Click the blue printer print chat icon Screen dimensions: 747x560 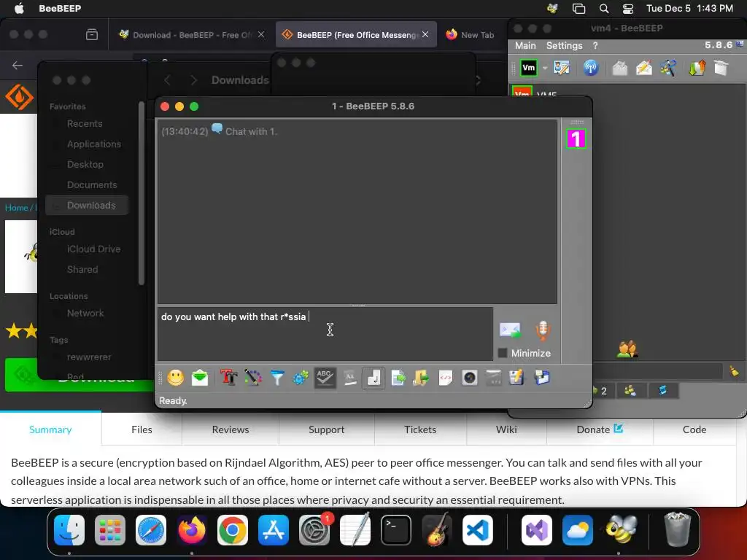coord(542,378)
